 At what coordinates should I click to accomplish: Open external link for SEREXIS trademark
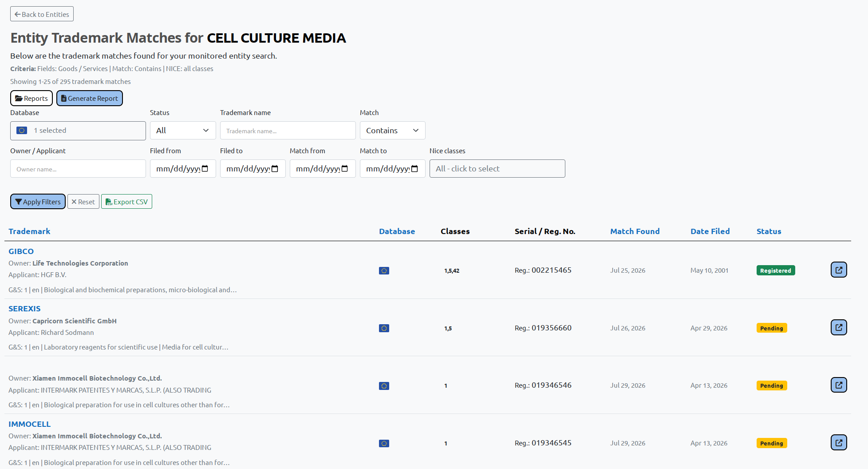pos(839,327)
